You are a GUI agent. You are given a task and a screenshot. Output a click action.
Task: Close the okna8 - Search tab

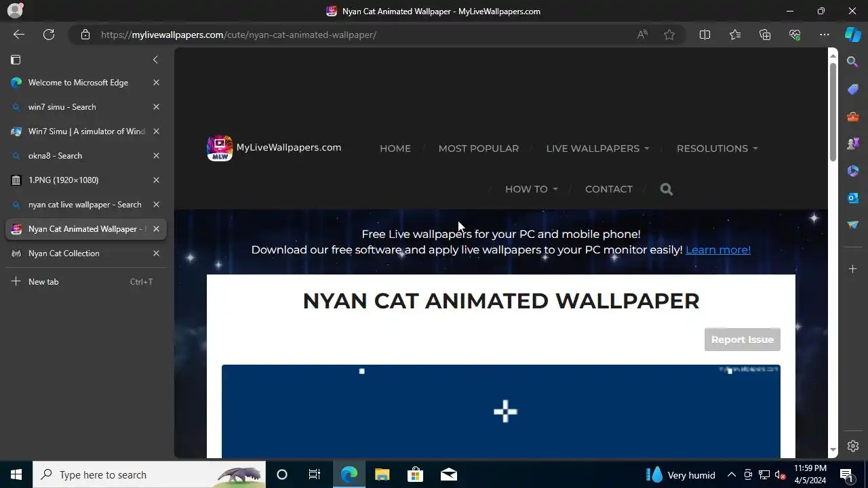(156, 156)
